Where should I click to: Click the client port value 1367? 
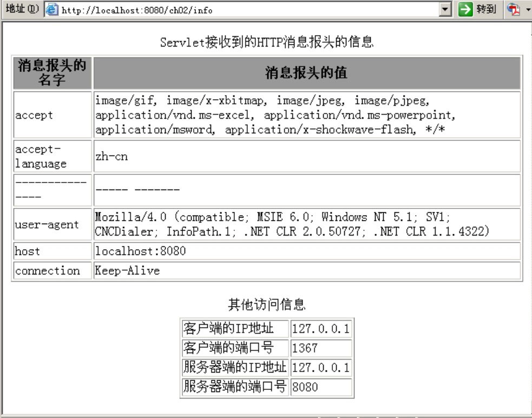pos(321,348)
